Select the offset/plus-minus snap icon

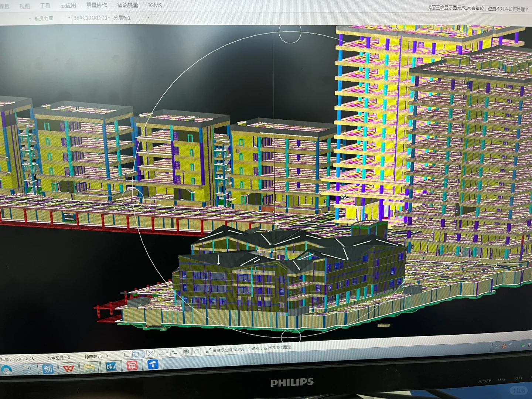(x=174, y=352)
